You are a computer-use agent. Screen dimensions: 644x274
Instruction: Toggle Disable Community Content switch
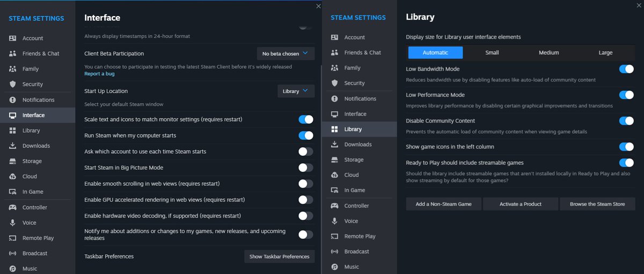[x=626, y=121]
